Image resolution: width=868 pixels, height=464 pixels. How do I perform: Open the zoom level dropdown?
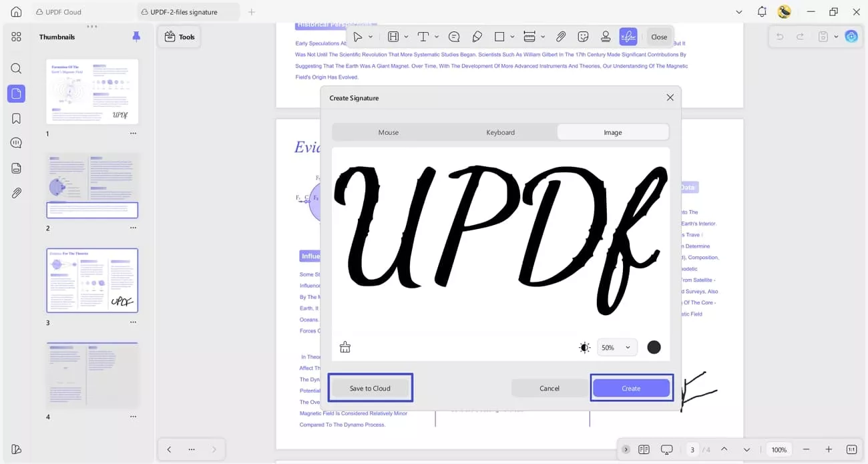click(x=779, y=449)
